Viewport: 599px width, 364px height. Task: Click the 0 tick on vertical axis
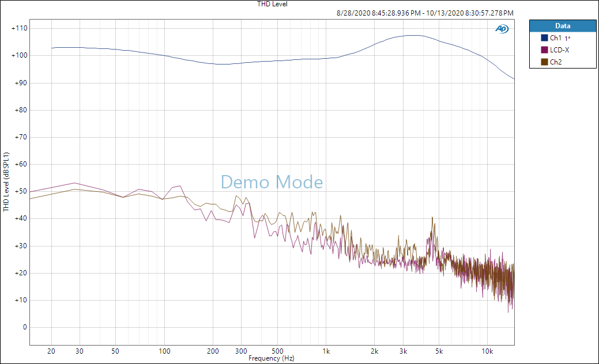25,327
